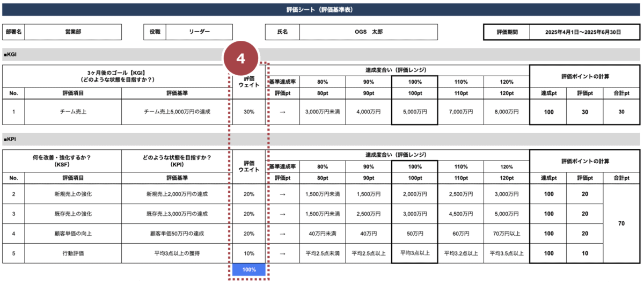Click the 30% weight cell for チーム売上

point(249,112)
